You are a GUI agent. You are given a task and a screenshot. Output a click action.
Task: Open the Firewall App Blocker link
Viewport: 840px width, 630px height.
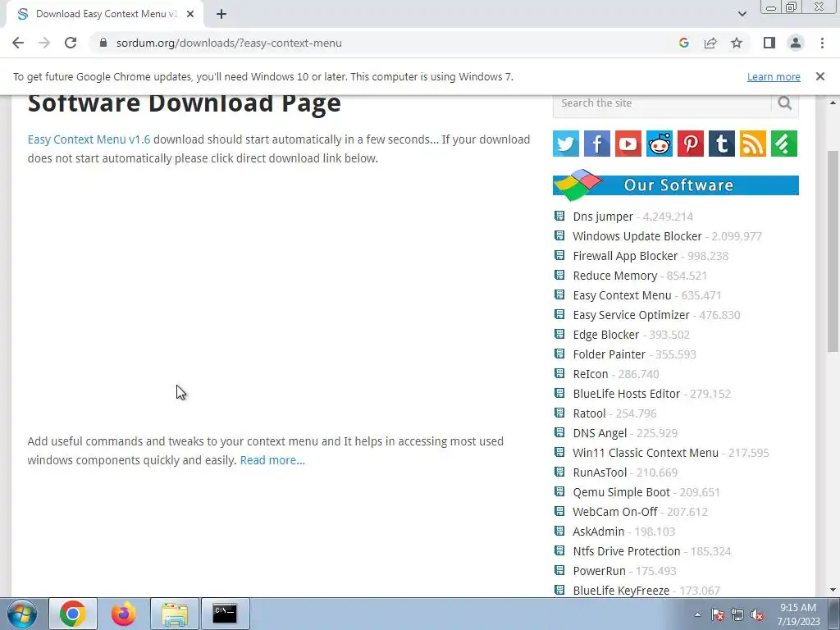625,256
